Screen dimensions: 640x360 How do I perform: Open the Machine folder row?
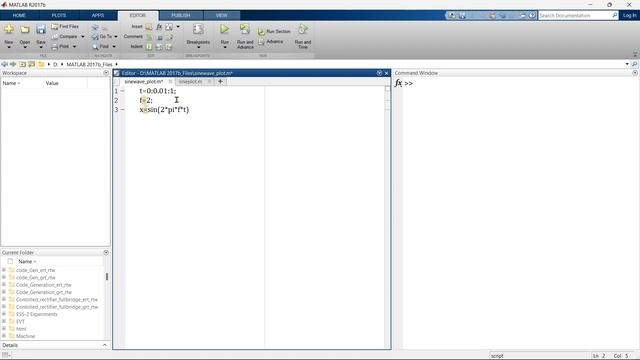[25, 336]
